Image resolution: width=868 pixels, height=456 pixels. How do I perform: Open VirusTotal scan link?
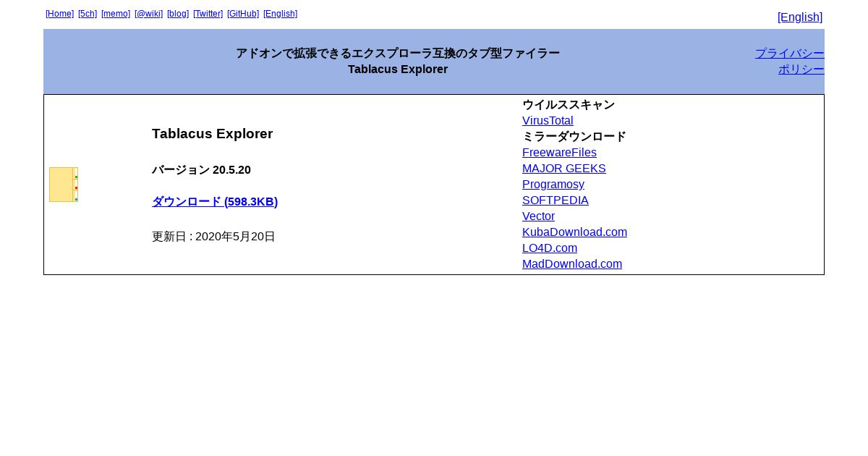(x=548, y=121)
